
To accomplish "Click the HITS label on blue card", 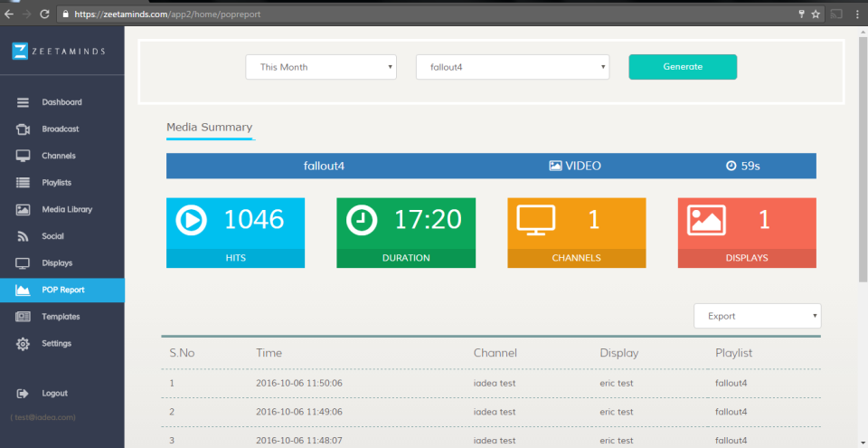I will (x=235, y=258).
